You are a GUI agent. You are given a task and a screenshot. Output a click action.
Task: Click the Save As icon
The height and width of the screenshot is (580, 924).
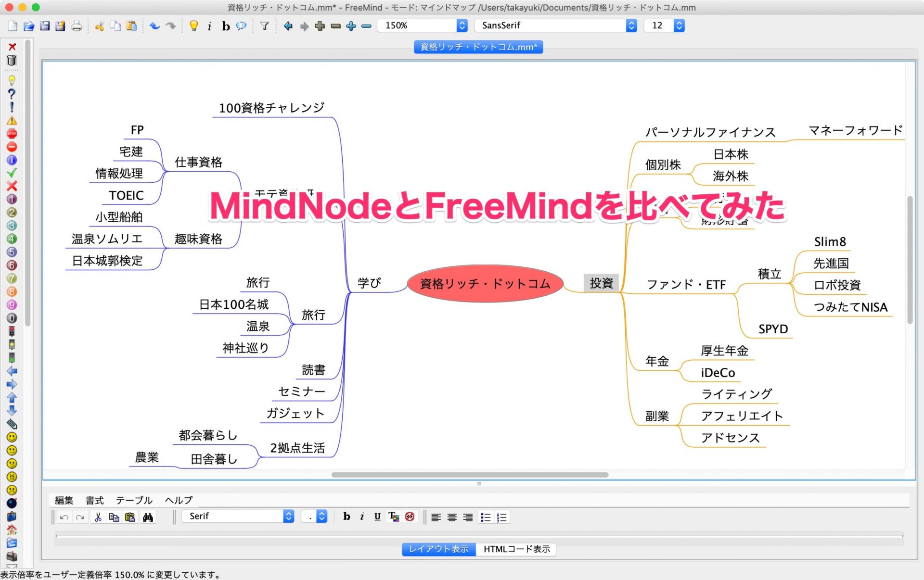point(61,26)
